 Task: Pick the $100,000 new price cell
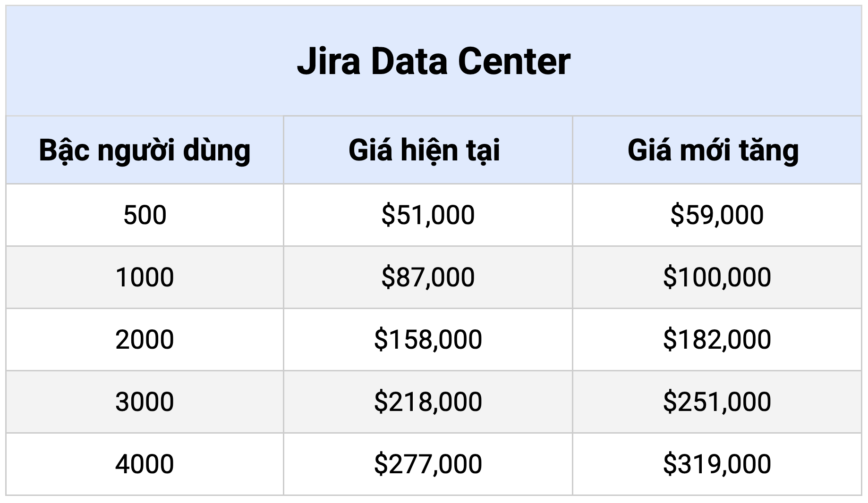click(x=717, y=277)
